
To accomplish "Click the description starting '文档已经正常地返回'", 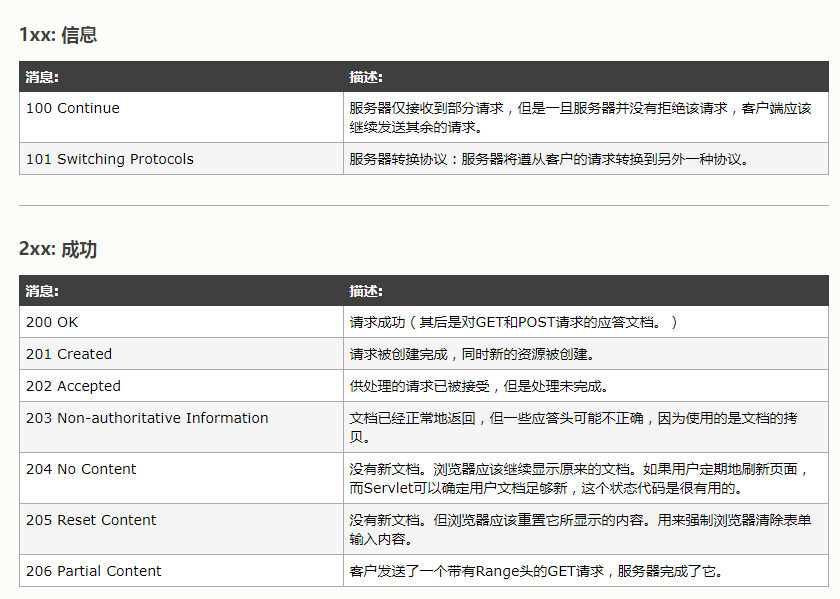I will pyautogui.click(x=586, y=427).
